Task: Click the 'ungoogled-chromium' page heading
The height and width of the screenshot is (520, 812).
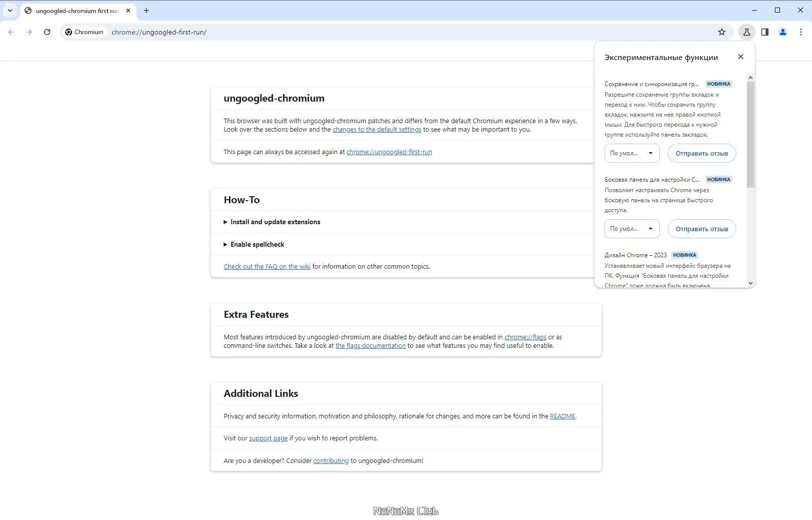Action: click(x=274, y=98)
